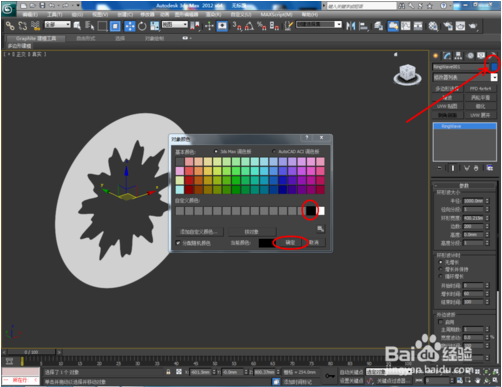The height and width of the screenshot is (387, 502).
Task: Select the Unlink Selection icon
Action: click(x=23, y=26)
